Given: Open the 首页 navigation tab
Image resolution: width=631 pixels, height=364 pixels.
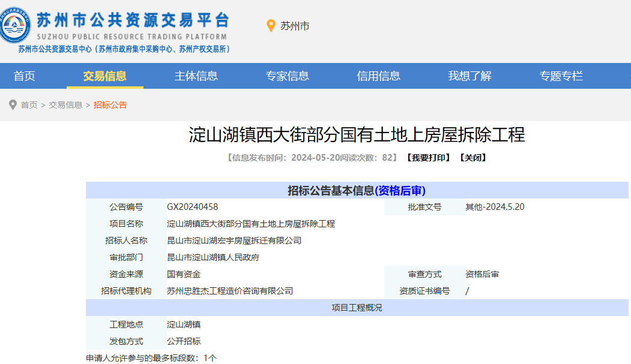Looking at the screenshot, I should [25, 76].
